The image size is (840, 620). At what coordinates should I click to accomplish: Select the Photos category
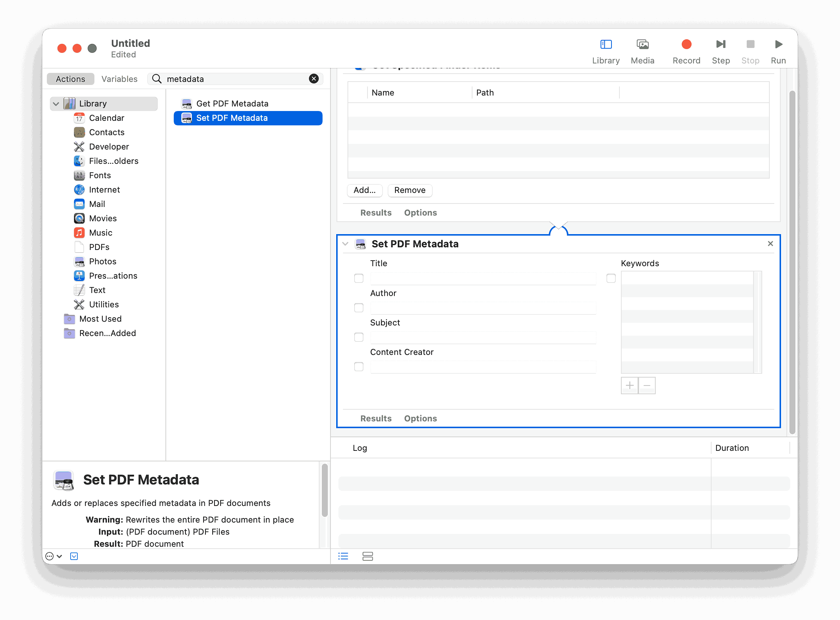coord(103,261)
